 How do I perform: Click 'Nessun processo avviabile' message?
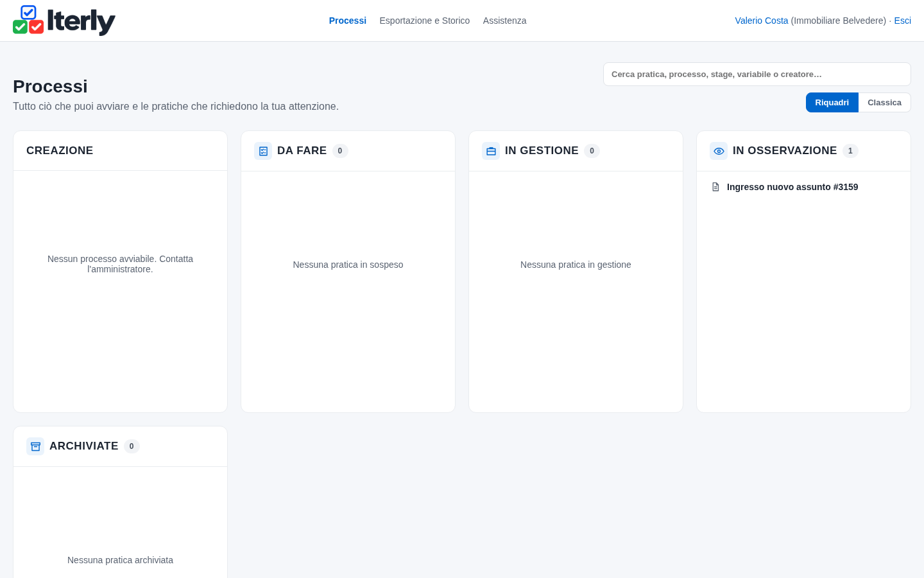(120, 264)
